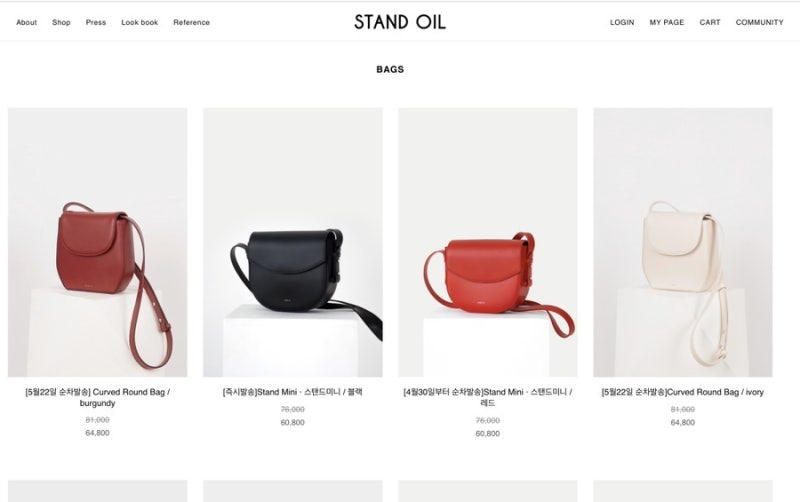Click the 64,800 price under ivory bag
Image resolution: width=800 pixels, height=502 pixels.
tap(683, 422)
